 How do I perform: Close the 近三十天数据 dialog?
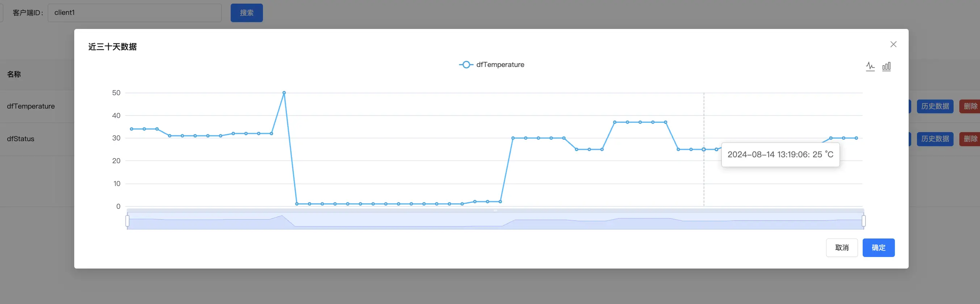(893, 45)
